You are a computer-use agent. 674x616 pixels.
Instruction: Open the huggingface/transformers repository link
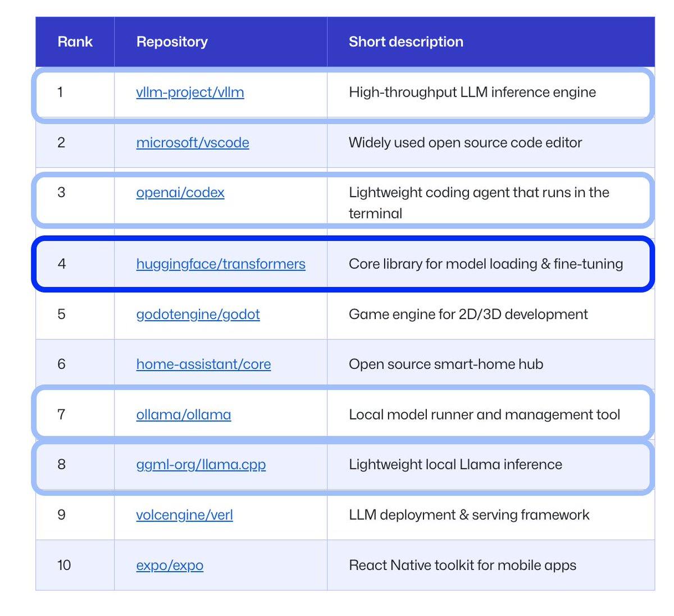tap(220, 264)
